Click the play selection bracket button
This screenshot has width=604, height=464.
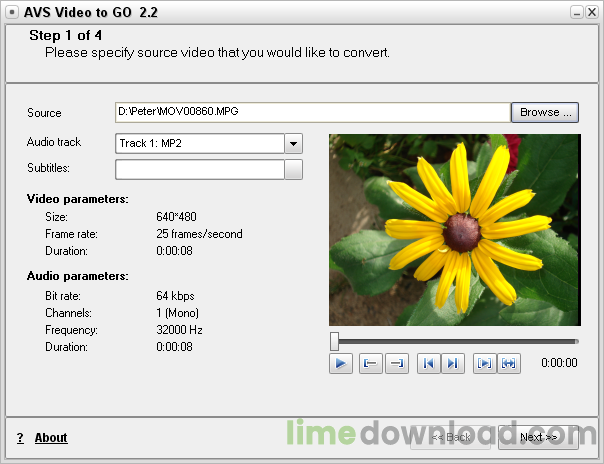coord(484,363)
